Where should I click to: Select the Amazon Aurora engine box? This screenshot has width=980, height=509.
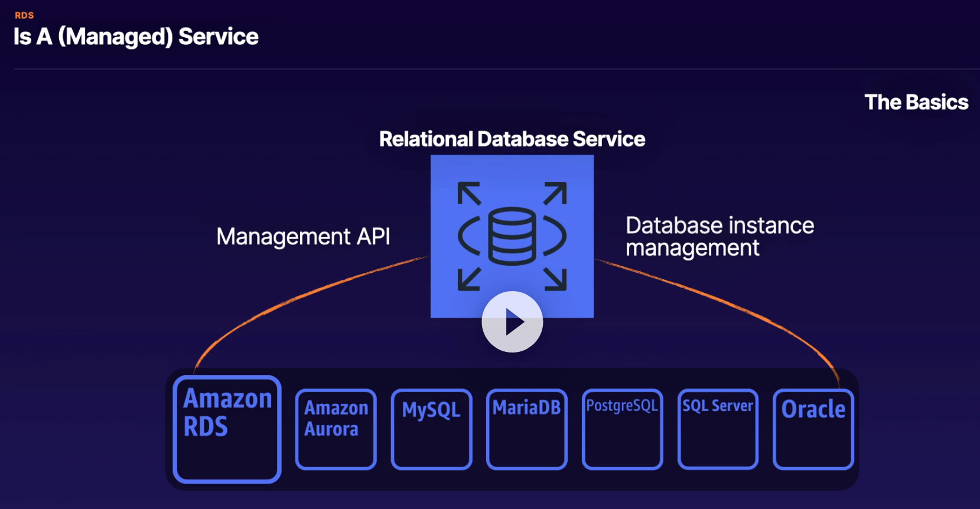336,429
